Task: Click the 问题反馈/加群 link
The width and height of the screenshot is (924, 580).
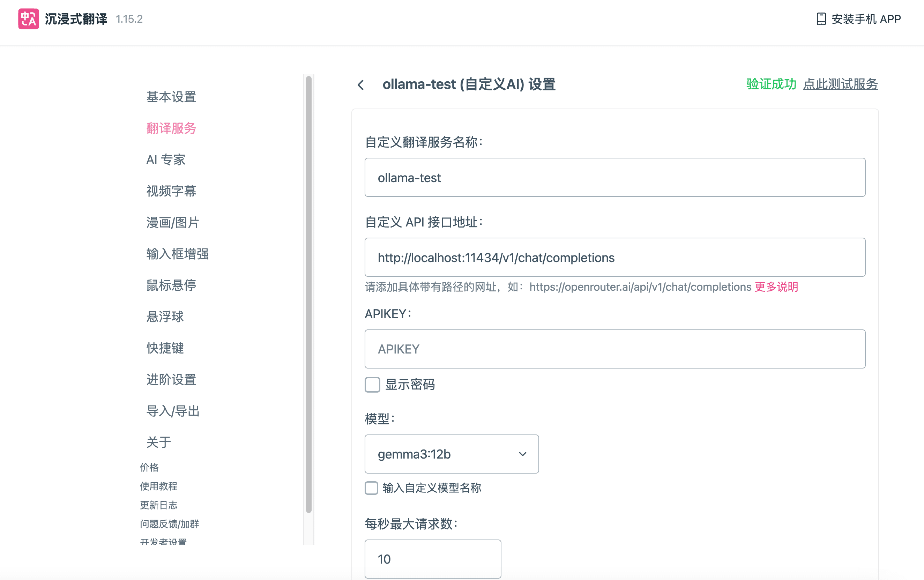Action: [x=169, y=523]
